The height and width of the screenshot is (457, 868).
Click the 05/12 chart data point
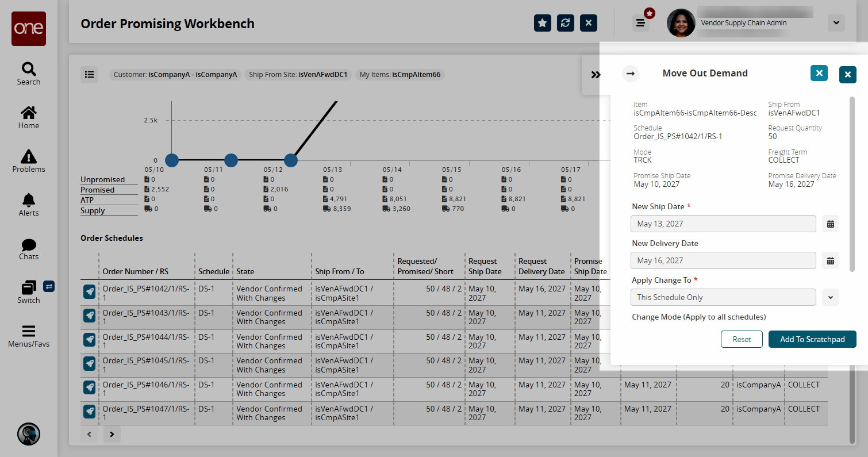point(291,160)
